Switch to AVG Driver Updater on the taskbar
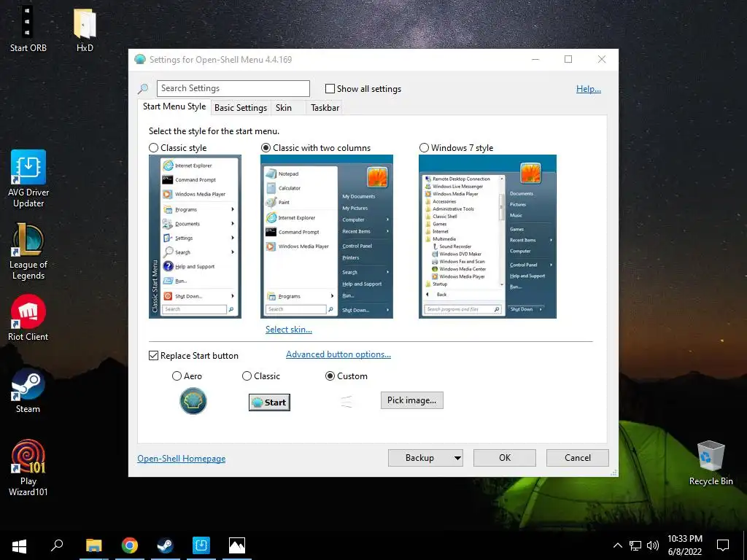The width and height of the screenshot is (747, 560). 201,545
